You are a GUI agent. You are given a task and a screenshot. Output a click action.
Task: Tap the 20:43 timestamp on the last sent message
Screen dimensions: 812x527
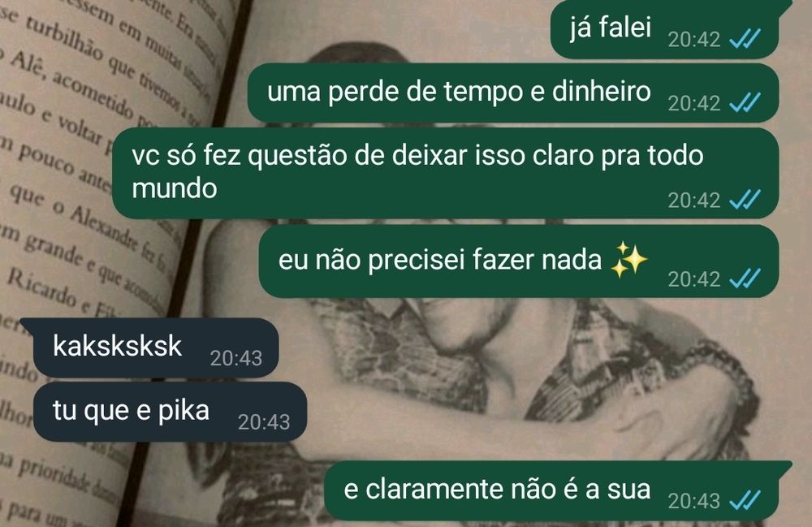[694, 501]
